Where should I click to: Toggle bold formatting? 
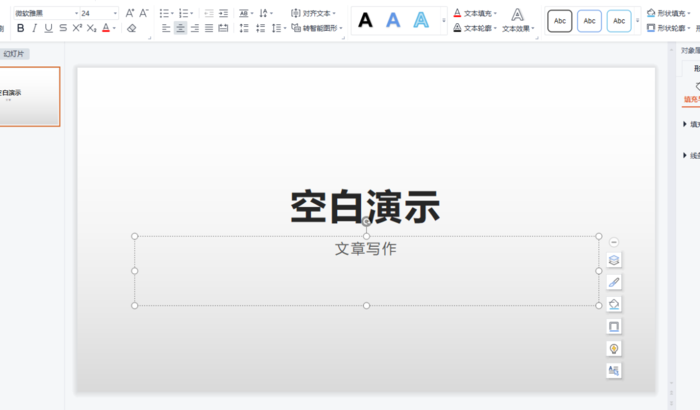(x=20, y=28)
